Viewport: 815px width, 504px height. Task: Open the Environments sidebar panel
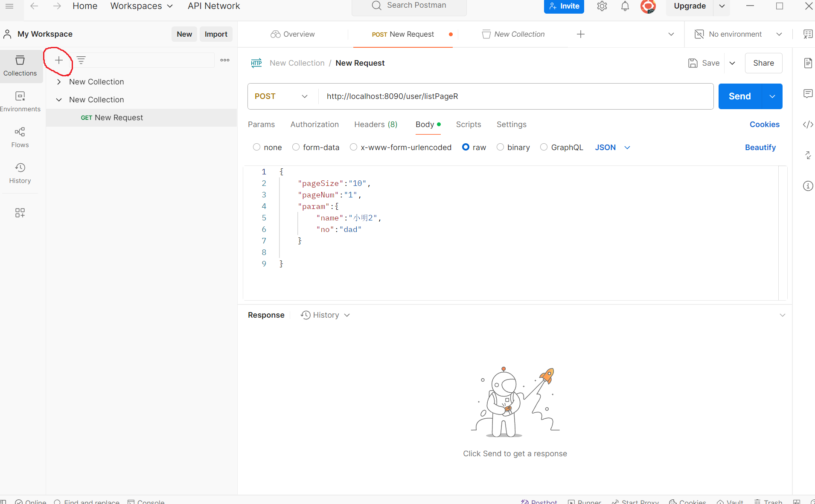[x=20, y=101]
